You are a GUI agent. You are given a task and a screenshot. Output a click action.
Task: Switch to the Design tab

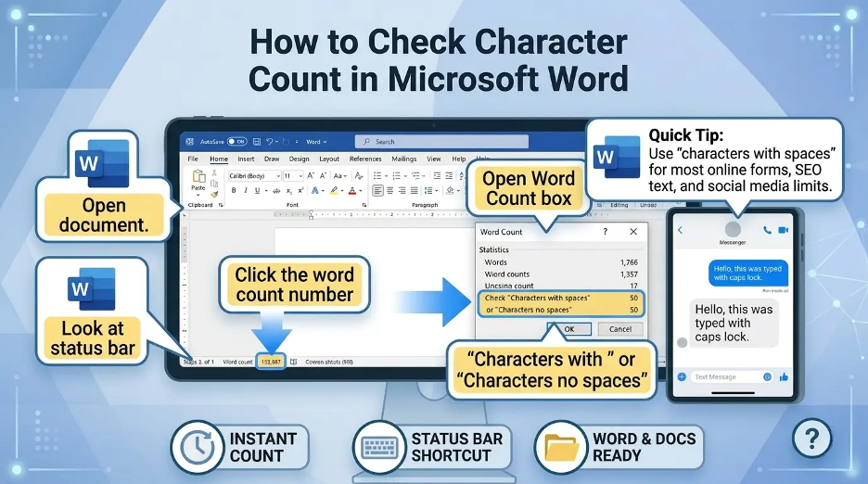pos(300,159)
